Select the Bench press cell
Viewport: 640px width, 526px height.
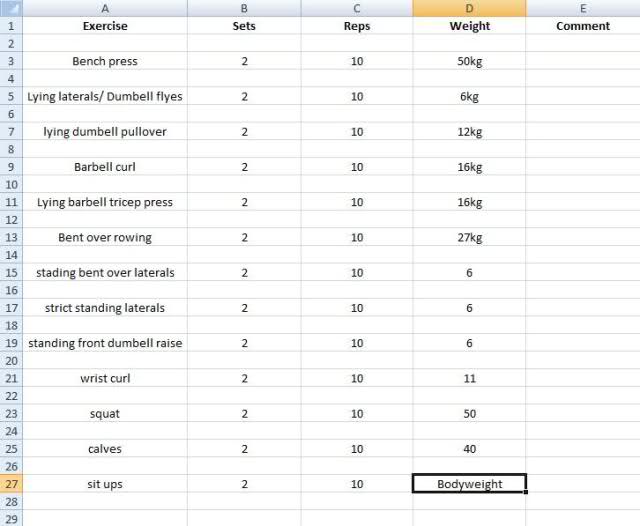pos(105,61)
